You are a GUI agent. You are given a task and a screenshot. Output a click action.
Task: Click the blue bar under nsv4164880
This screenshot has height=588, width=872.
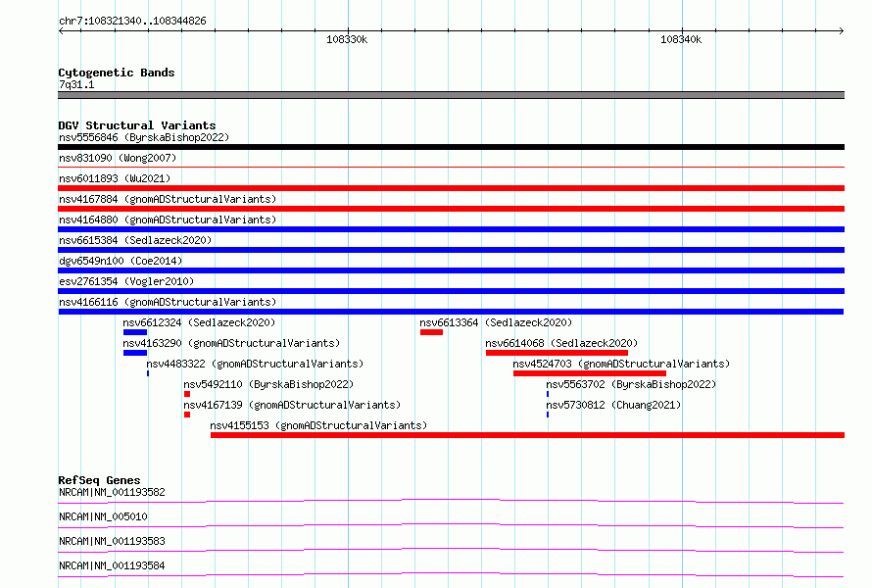pyautogui.click(x=451, y=229)
